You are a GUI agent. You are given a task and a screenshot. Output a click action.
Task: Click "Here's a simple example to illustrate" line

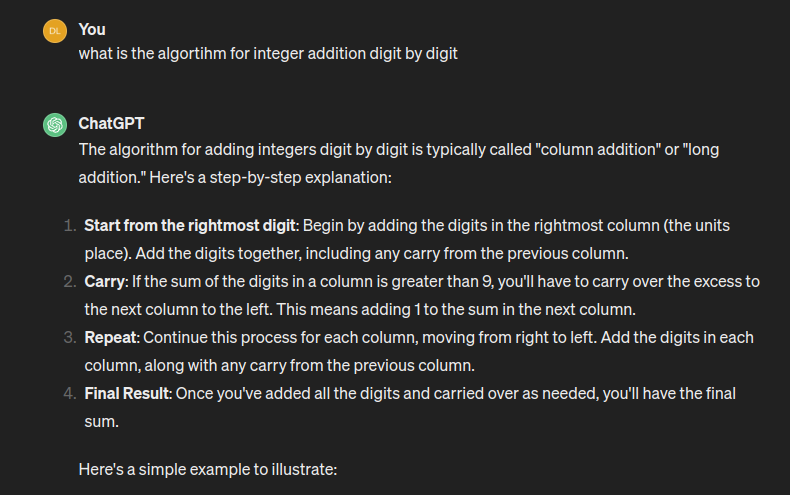tap(208, 468)
